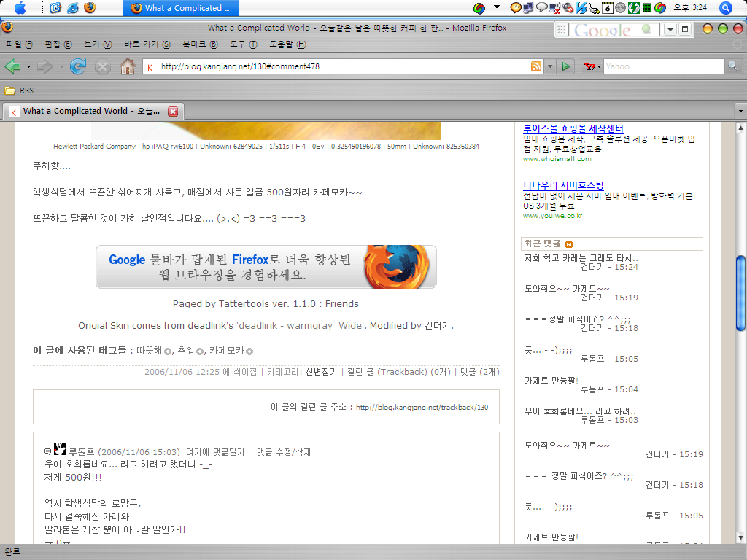Screen dimensions: 747x560
Task: Close the What a Complicated World tab
Action: [173, 112]
